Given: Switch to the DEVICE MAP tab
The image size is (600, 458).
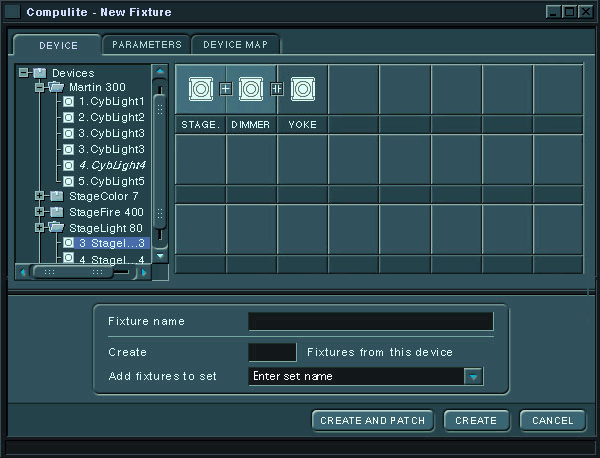Looking at the screenshot, I should pyautogui.click(x=236, y=45).
